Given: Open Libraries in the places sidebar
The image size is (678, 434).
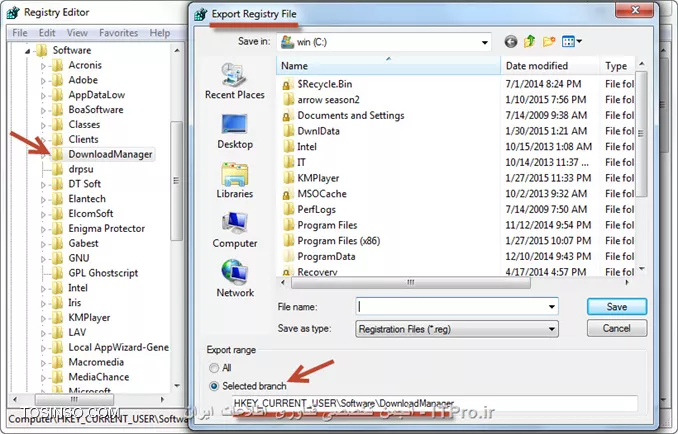Looking at the screenshot, I should pyautogui.click(x=235, y=180).
